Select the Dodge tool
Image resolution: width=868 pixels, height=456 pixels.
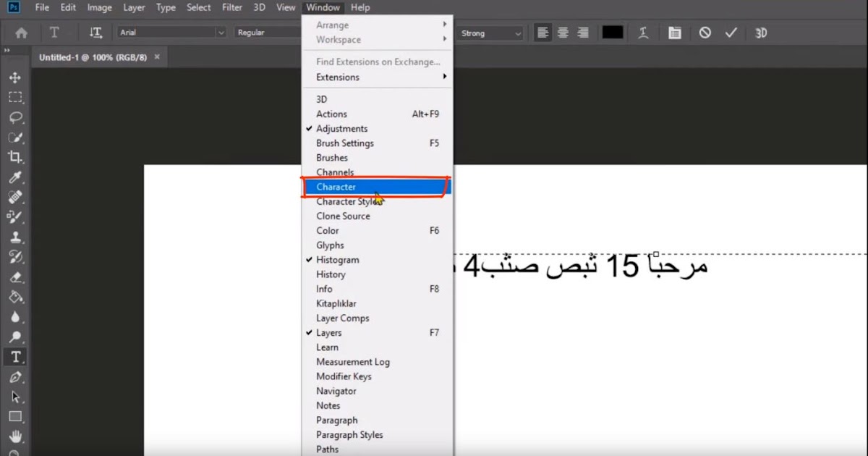click(15, 337)
